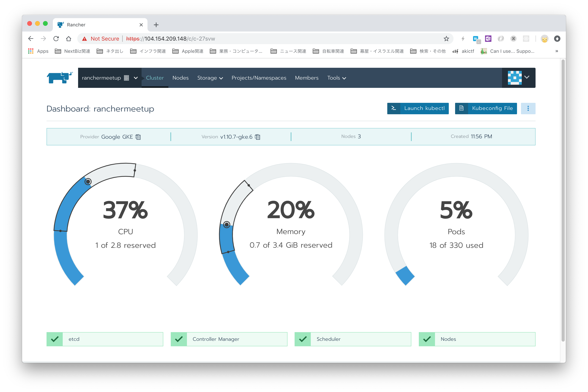The width and height of the screenshot is (588, 392).
Task: Launch kubectl
Action: [x=418, y=108]
